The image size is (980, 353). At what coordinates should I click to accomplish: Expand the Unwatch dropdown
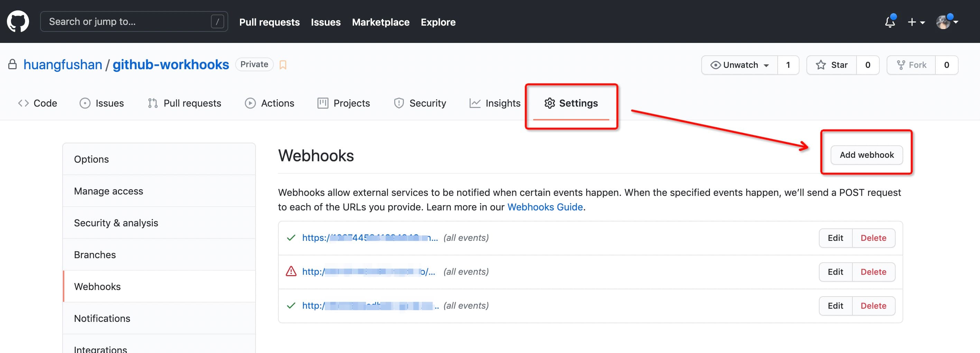(740, 65)
